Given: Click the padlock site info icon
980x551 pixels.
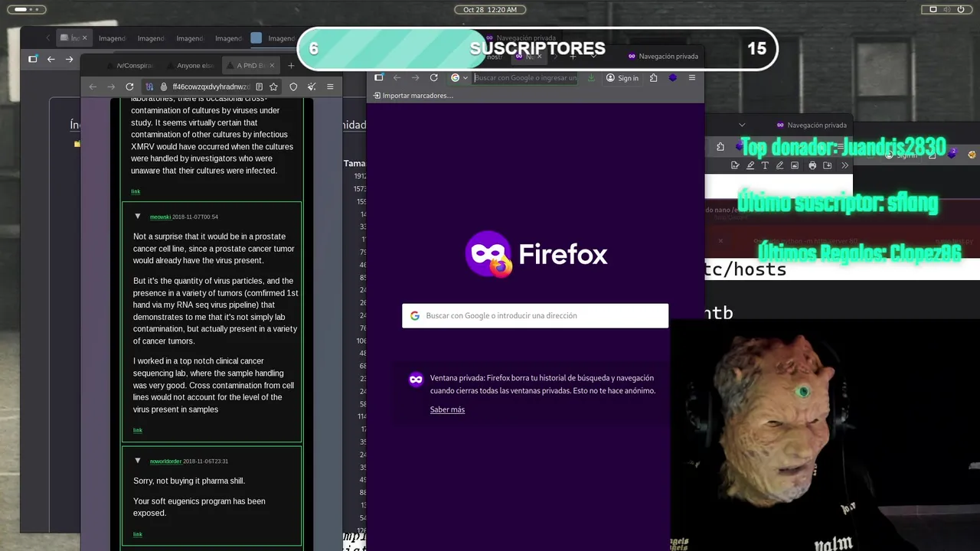Looking at the screenshot, I should tap(163, 86).
